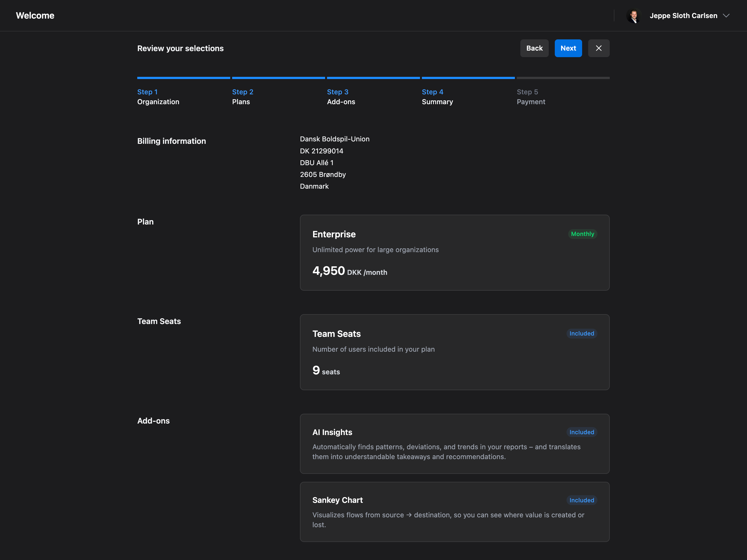Expand the user menu chevron

pyautogui.click(x=726, y=16)
